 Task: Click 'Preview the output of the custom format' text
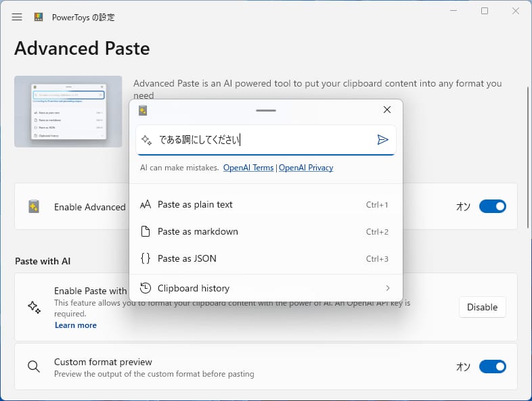pos(154,374)
